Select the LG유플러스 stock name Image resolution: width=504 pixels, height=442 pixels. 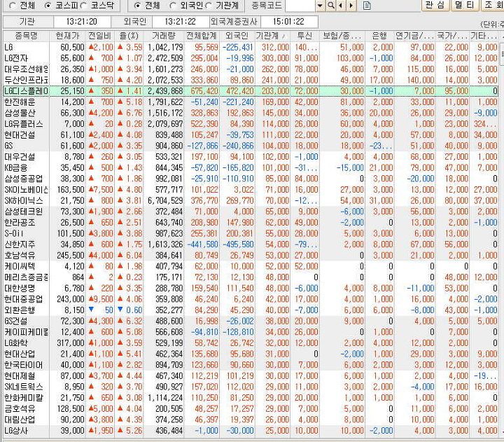(24, 124)
